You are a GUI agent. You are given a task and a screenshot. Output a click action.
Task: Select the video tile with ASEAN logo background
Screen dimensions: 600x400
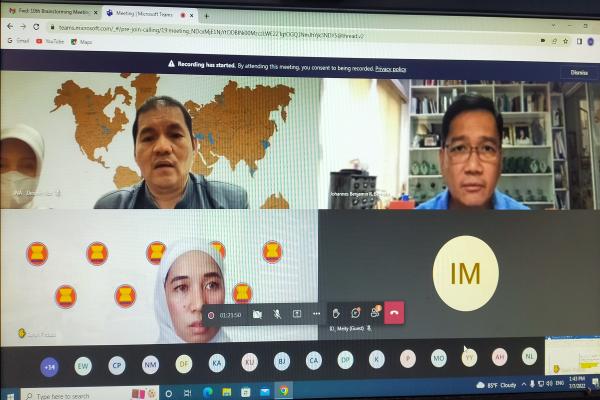[159, 276]
